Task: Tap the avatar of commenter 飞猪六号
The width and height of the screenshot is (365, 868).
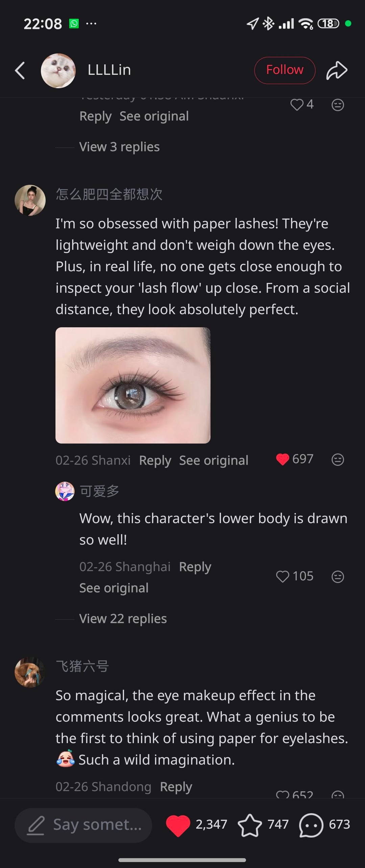Action: coord(30,672)
